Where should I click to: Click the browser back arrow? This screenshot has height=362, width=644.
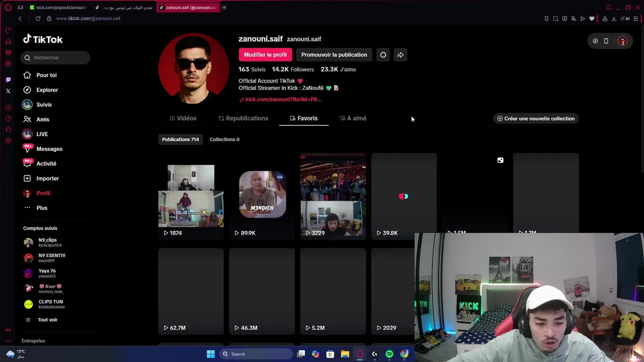pos(20,19)
